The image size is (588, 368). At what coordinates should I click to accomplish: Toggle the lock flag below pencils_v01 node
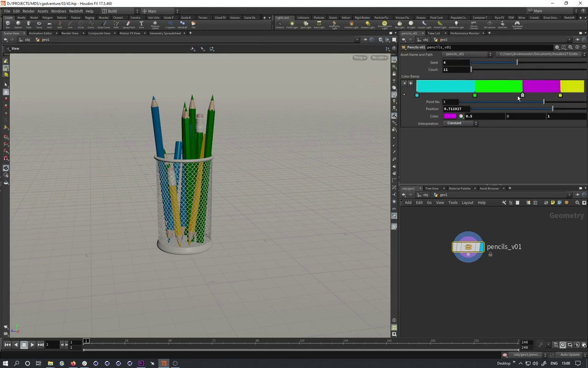490,254
